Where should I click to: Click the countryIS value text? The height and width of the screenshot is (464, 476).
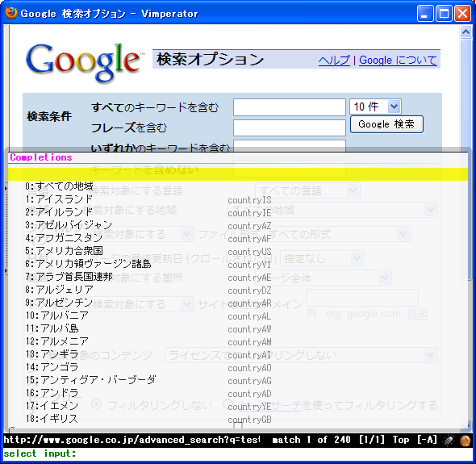coord(249,200)
